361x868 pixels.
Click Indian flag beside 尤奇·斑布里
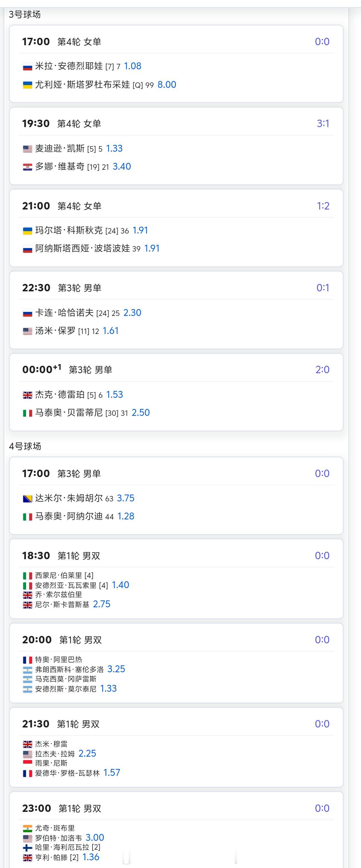coord(27,828)
